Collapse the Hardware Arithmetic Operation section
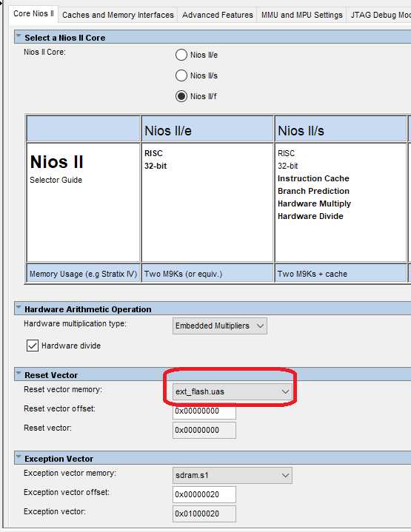411x532 pixels. [x=19, y=307]
